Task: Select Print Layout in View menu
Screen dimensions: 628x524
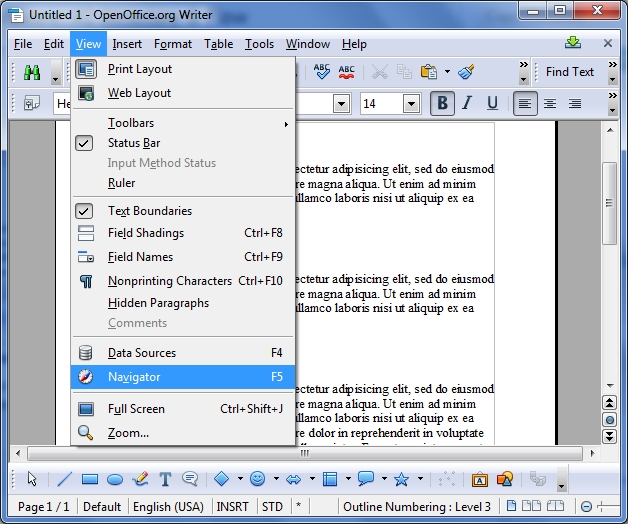Action: pos(183,69)
